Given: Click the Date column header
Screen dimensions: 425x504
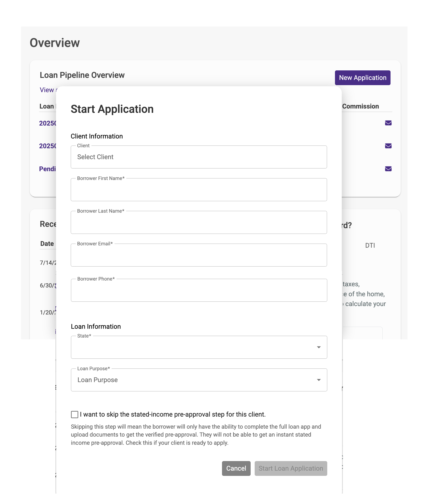Looking at the screenshot, I should coord(47,244).
